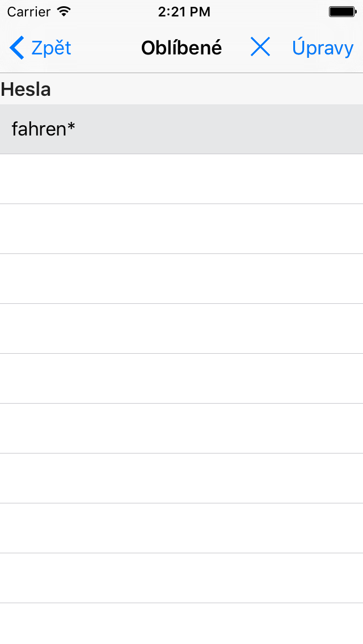This screenshot has width=363, height=644.
Task: Tap the battery indicator icon
Action: 343,12
